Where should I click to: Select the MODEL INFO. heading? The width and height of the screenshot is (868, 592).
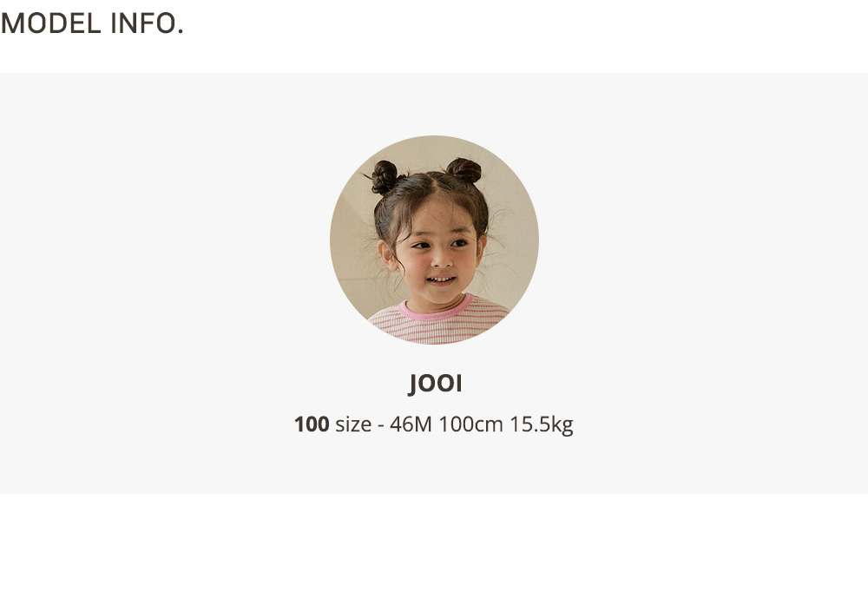pyautogui.click(x=92, y=23)
